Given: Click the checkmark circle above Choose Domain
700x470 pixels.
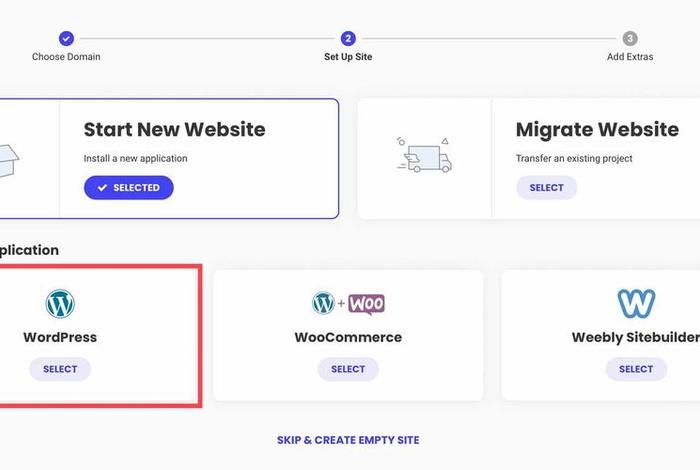Looking at the screenshot, I should 66,38.
